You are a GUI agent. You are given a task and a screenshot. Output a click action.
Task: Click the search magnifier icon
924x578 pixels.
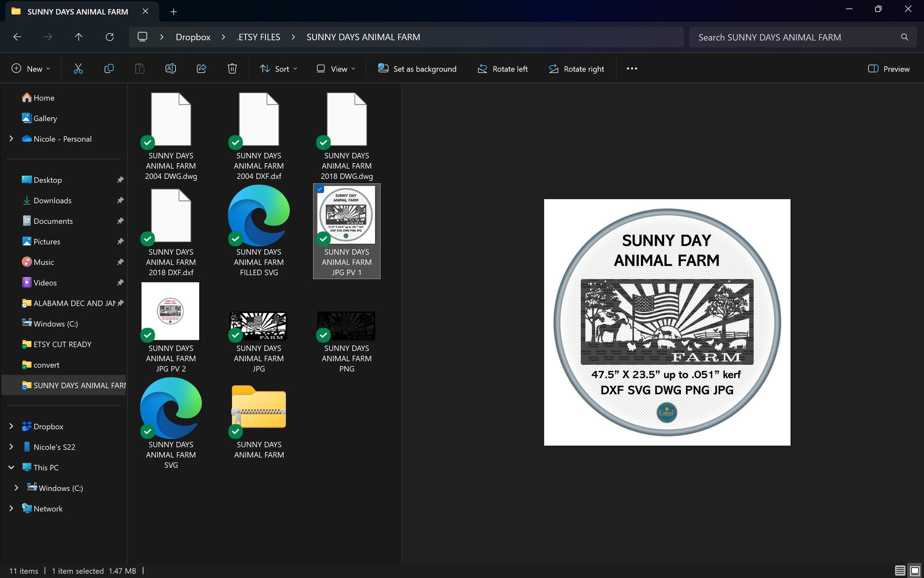(x=904, y=37)
